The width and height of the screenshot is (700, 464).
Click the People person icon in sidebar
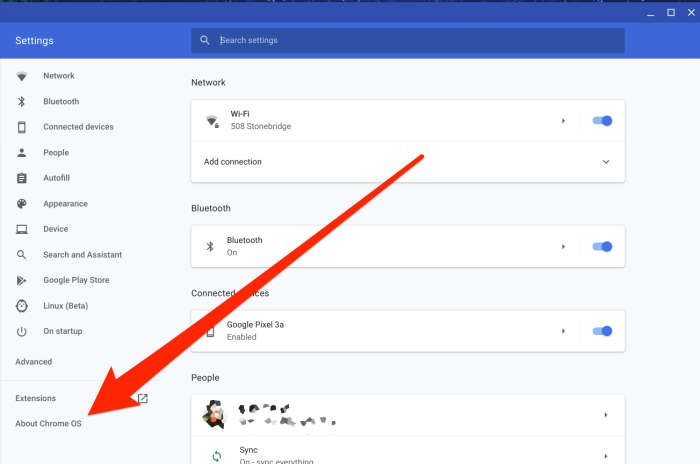pyautogui.click(x=21, y=153)
